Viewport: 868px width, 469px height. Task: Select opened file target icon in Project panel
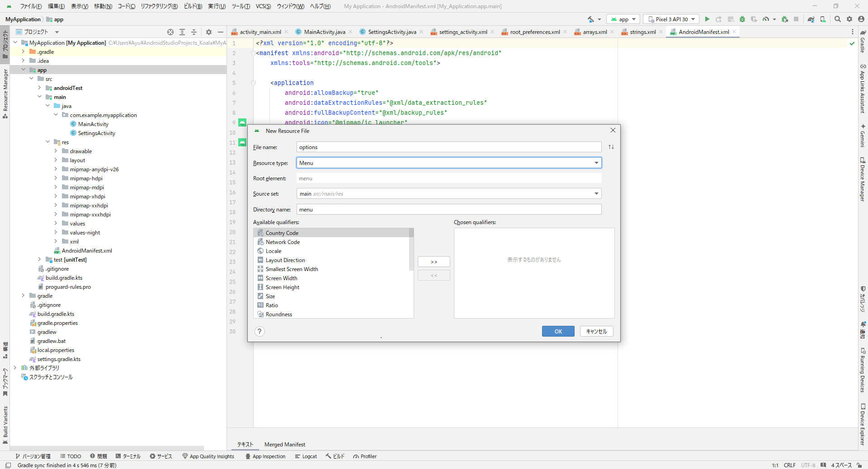[170, 32]
